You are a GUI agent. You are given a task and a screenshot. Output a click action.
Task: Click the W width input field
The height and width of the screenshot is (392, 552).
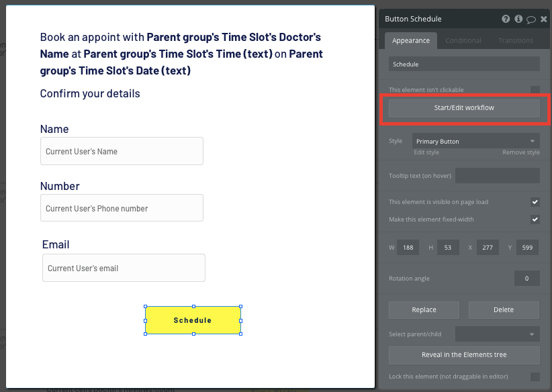point(408,247)
